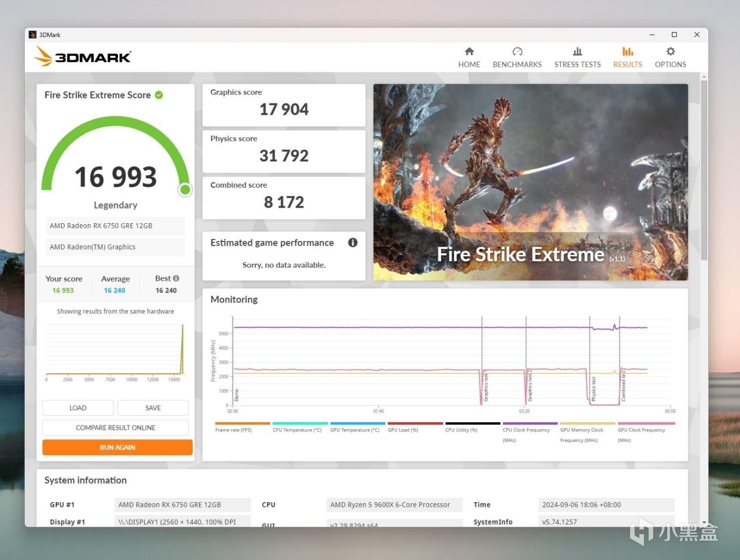Click AMD Radeon RX 6750 GRE 12GB under Legendary
Screen dimensions: 740x560
[x=115, y=226]
